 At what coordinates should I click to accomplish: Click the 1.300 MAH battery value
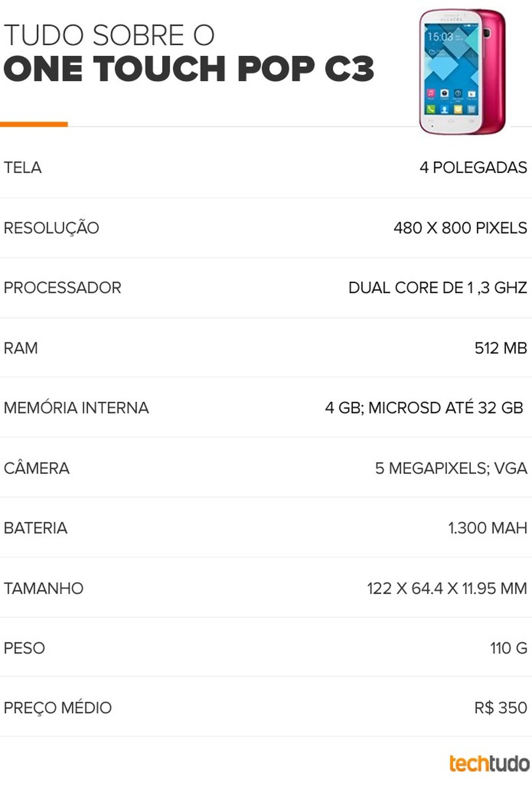(487, 528)
